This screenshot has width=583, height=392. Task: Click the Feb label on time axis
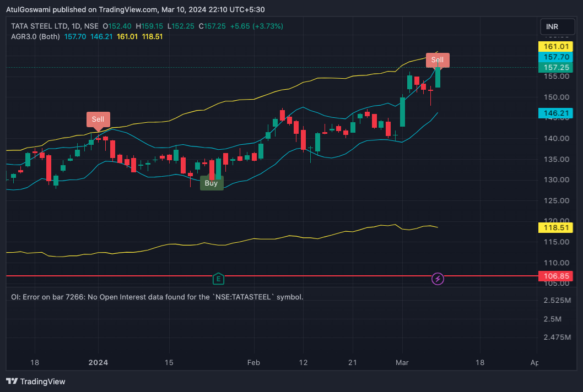click(x=253, y=362)
